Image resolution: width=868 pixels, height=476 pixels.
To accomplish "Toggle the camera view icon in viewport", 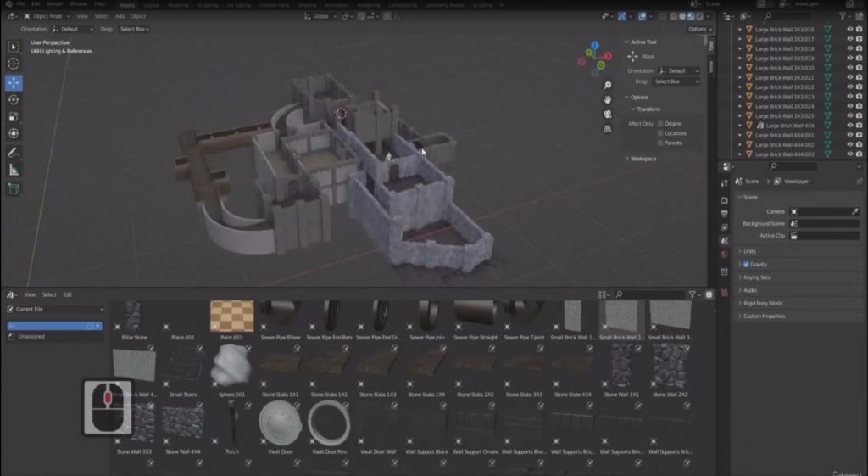I will (x=607, y=115).
